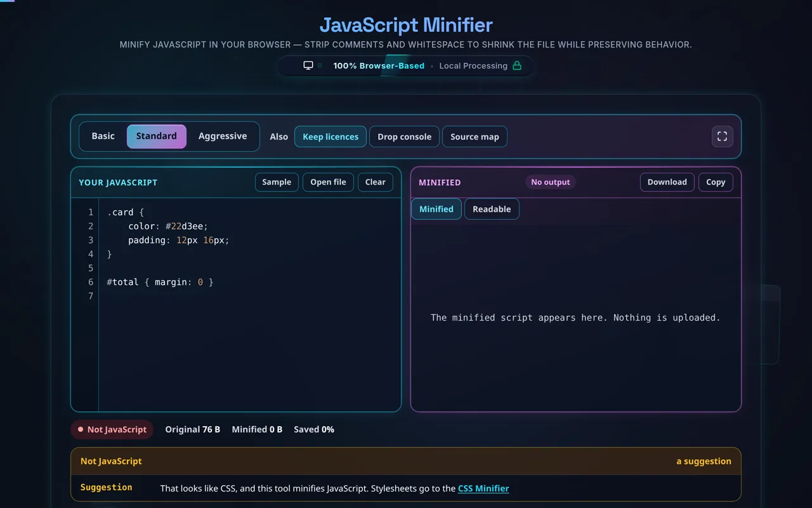Switch to the Minified output tab
Viewport: 812px width, 508px height.
pyautogui.click(x=436, y=209)
